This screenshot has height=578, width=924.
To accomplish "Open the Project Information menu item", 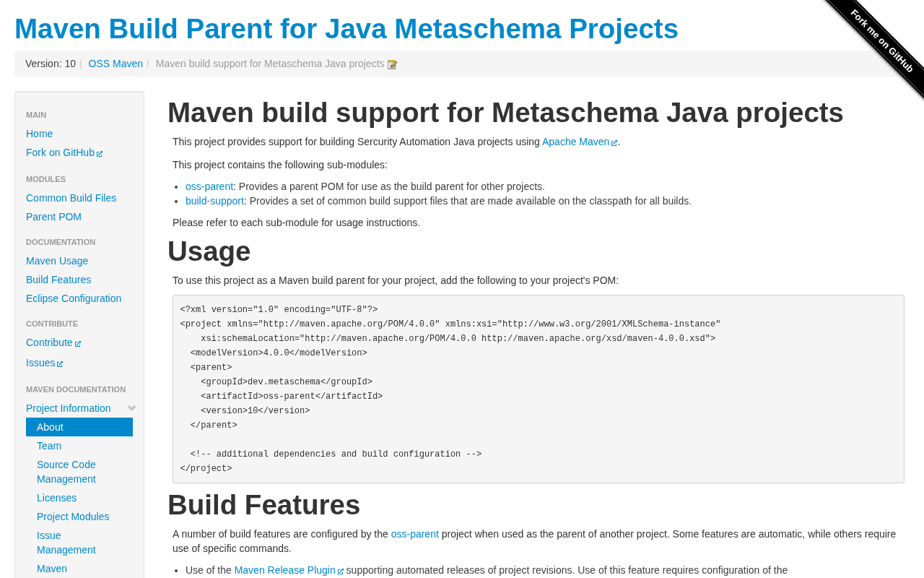I will coord(69,408).
